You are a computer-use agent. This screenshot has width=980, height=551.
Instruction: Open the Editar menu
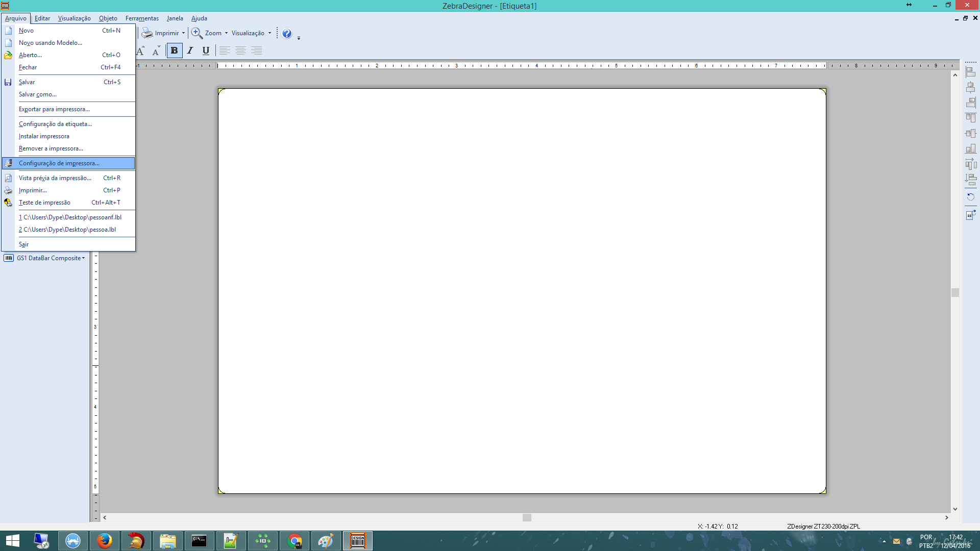(x=42, y=18)
